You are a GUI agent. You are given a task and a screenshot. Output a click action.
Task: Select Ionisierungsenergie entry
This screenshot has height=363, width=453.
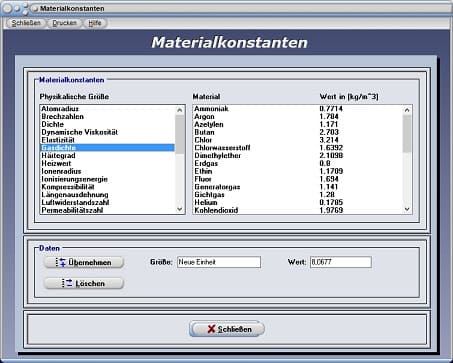(x=107, y=179)
